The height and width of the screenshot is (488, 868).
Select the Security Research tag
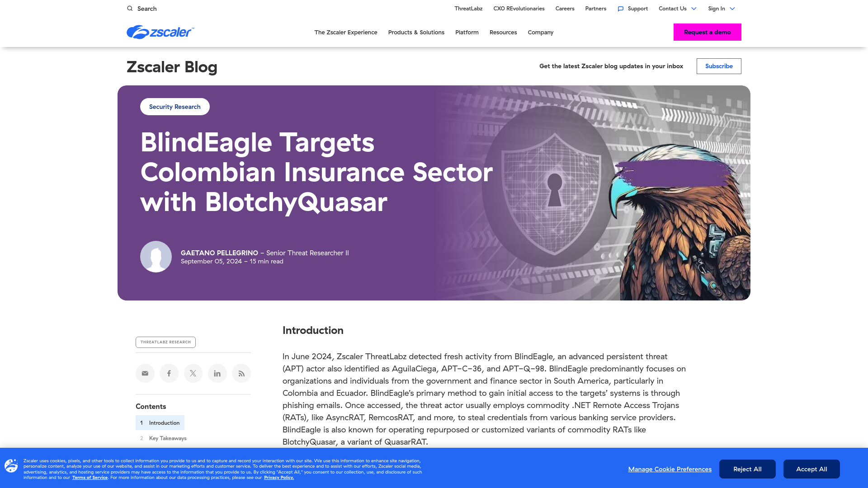pos(175,106)
